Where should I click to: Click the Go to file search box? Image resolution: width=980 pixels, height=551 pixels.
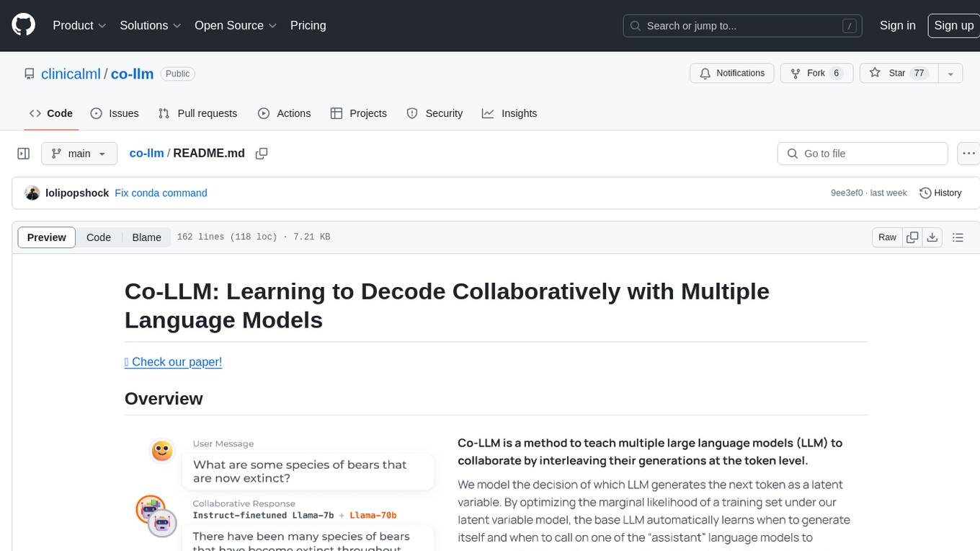point(863,154)
